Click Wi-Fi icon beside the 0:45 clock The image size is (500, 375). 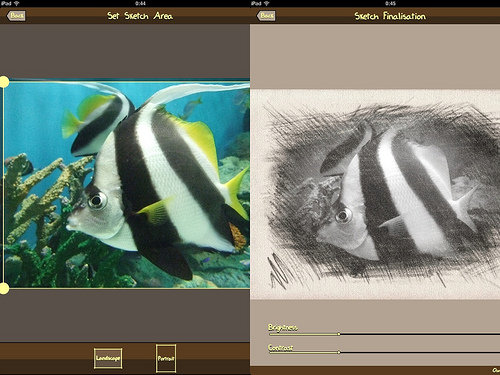pyautogui.click(x=266, y=3)
